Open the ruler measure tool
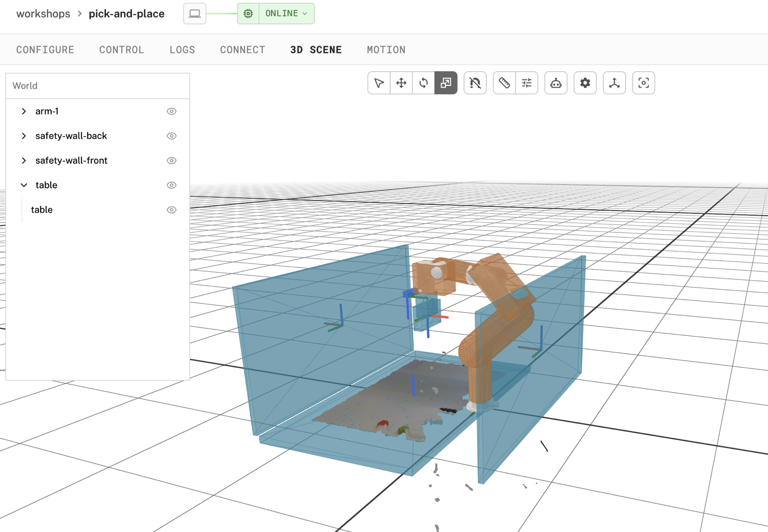This screenshot has height=532, width=768. click(x=504, y=83)
